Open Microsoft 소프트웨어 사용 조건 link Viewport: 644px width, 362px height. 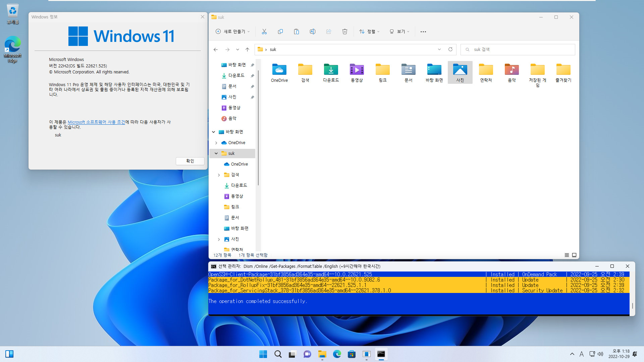click(x=96, y=122)
